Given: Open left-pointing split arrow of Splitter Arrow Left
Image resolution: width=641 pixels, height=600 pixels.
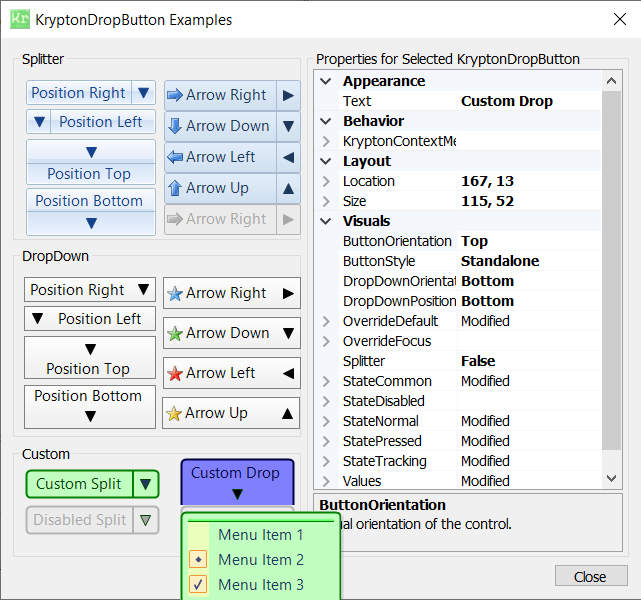Looking at the screenshot, I should (289, 157).
